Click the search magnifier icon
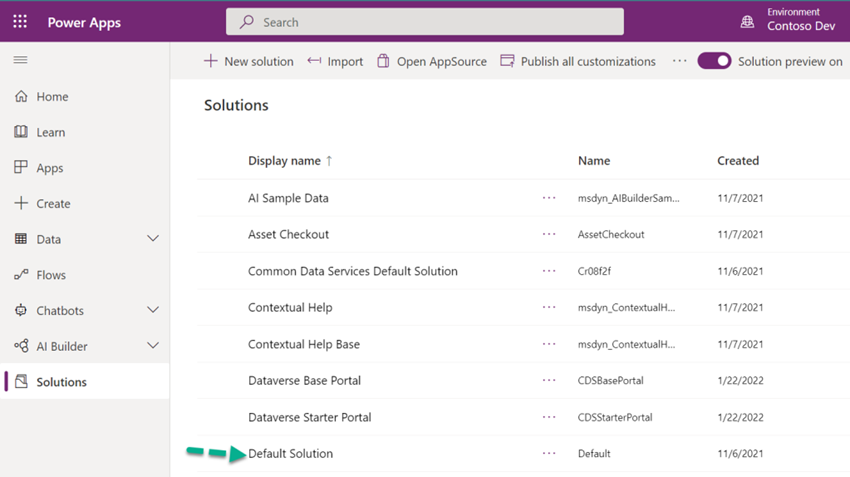This screenshot has height=477, width=850. click(247, 22)
